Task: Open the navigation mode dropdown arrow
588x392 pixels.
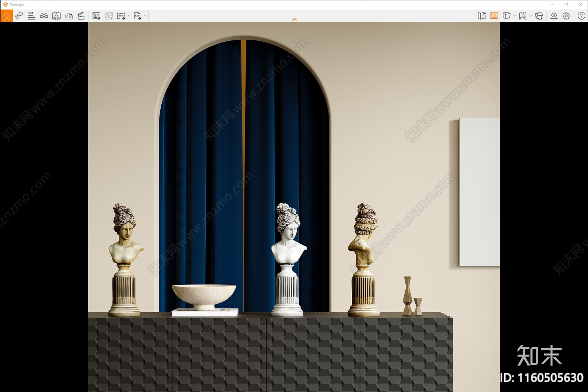Action: tap(531, 16)
